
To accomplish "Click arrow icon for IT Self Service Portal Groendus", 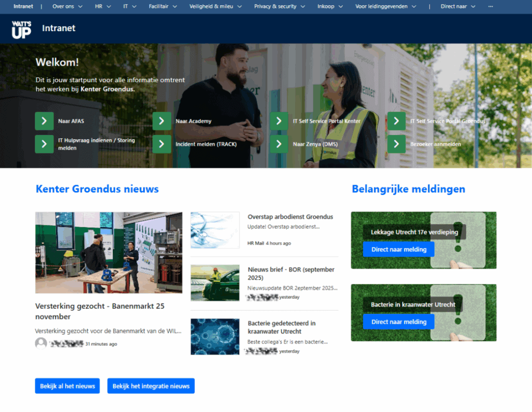I will [x=396, y=121].
